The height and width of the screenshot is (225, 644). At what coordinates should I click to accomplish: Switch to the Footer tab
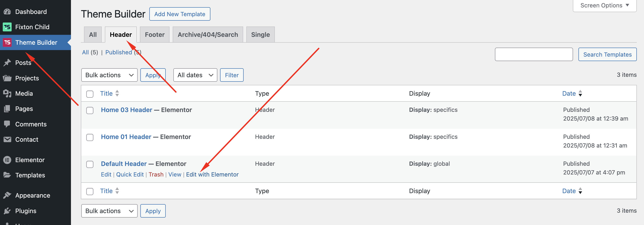[x=154, y=35]
